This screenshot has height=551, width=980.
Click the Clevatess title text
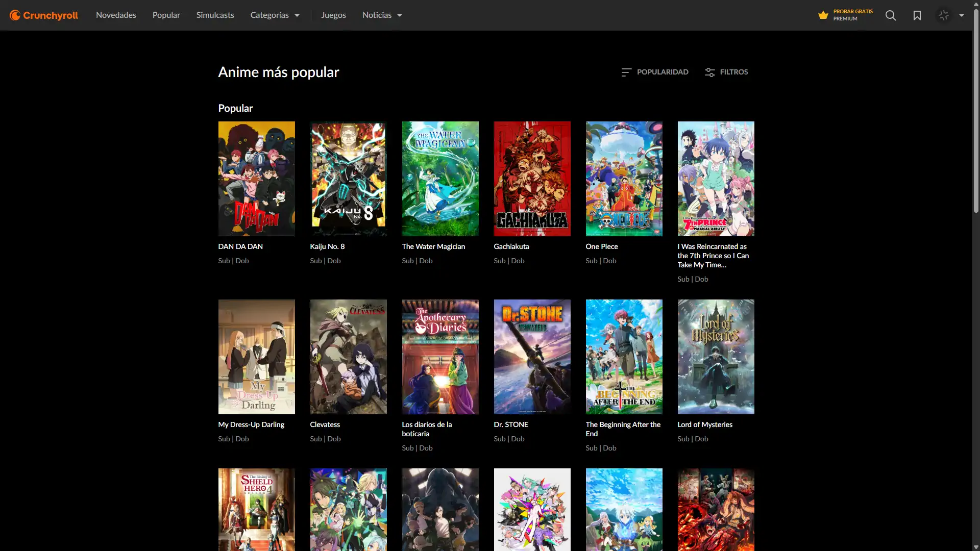click(325, 424)
